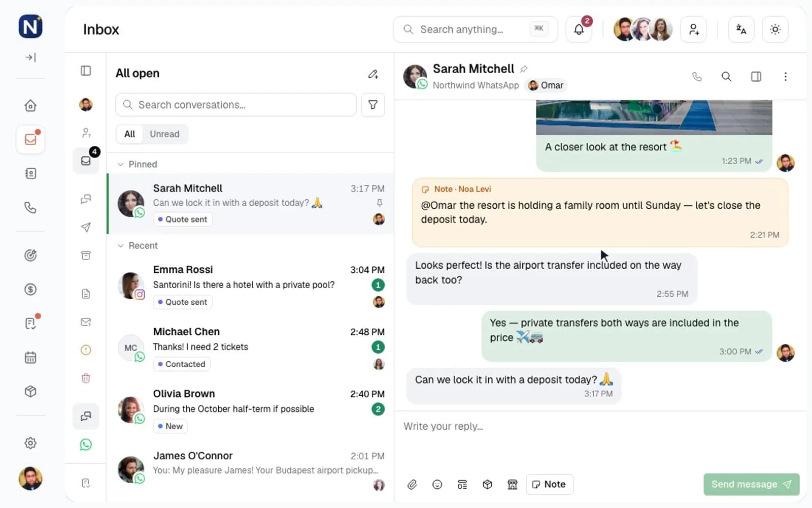This screenshot has width=812, height=508.
Task: Open the conversation filter funnel
Action: pyautogui.click(x=373, y=105)
